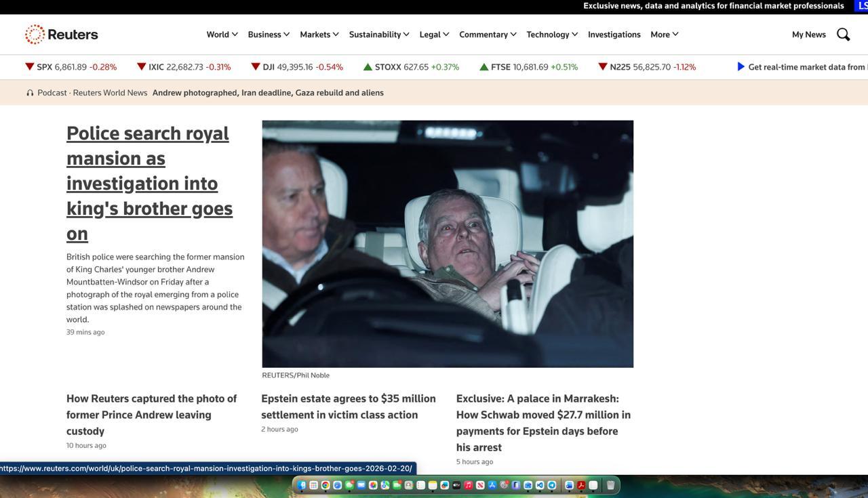Click the Reuters logo

[x=62, y=35]
